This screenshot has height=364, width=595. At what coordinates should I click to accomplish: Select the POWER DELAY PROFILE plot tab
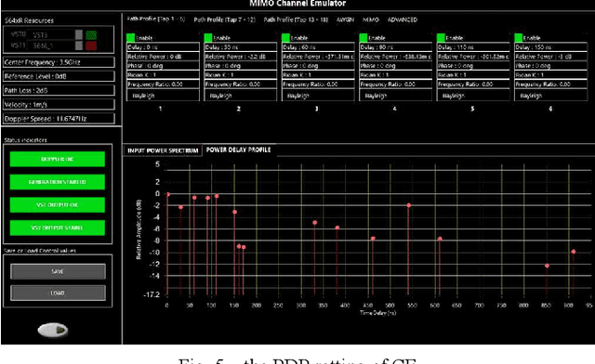tap(238, 149)
